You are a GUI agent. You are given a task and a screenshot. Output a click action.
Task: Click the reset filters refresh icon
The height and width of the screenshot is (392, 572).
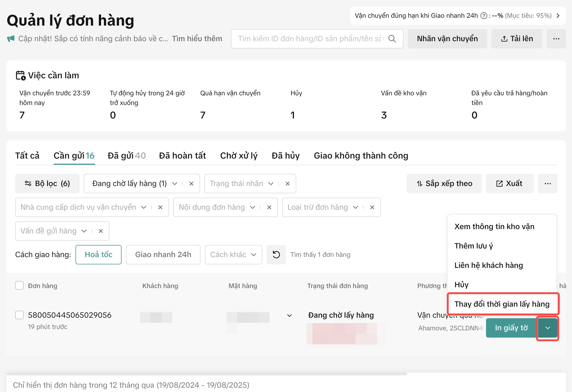click(x=276, y=254)
